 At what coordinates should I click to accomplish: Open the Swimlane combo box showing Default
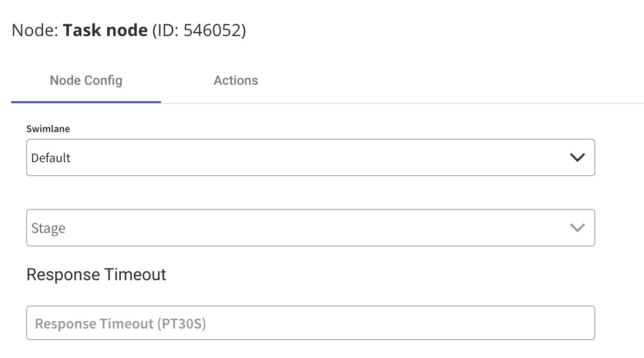(310, 157)
